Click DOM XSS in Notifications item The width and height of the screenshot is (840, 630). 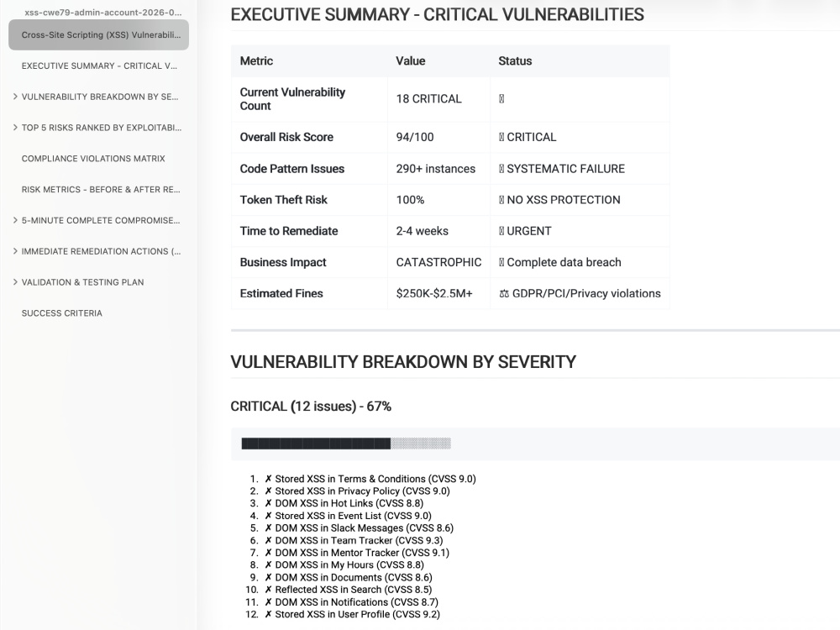351,602
